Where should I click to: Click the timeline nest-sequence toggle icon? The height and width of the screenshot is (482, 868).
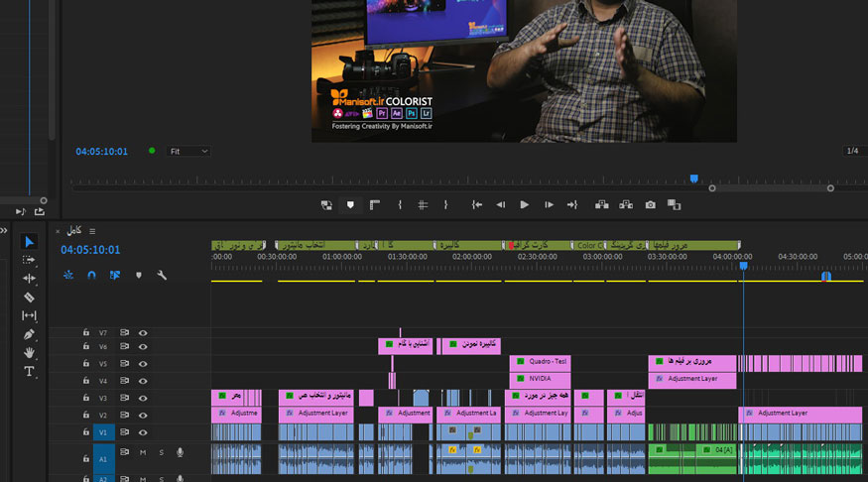[68, 275]
